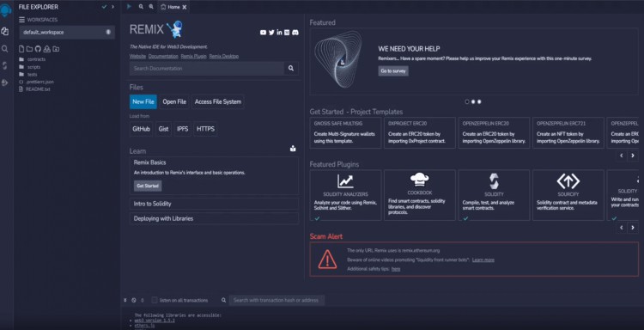644x330 pixels.
Task: Click Access File System button
Action: click(x=218, y=102)
